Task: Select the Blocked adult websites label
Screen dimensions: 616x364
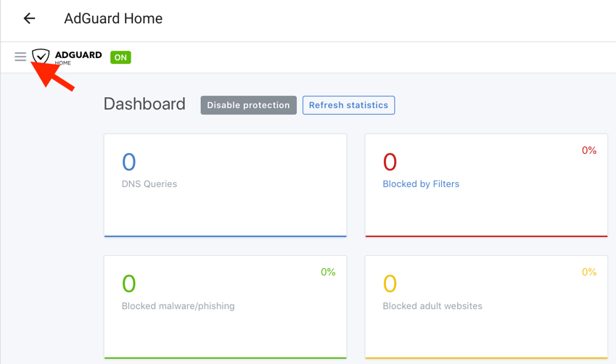Action: [x=432, y=306]
